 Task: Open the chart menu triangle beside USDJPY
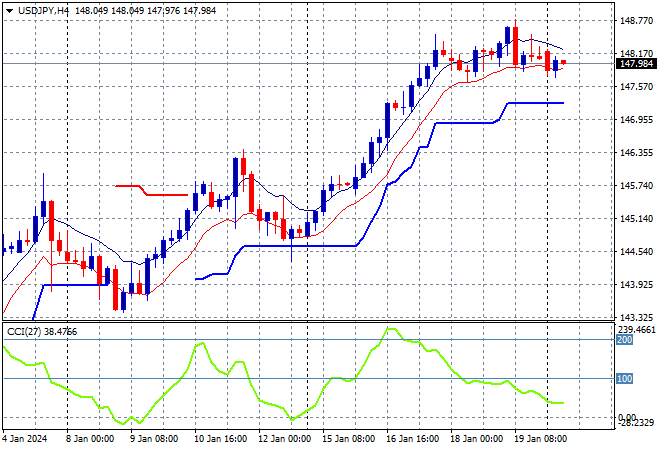click(x=9, y=11)
